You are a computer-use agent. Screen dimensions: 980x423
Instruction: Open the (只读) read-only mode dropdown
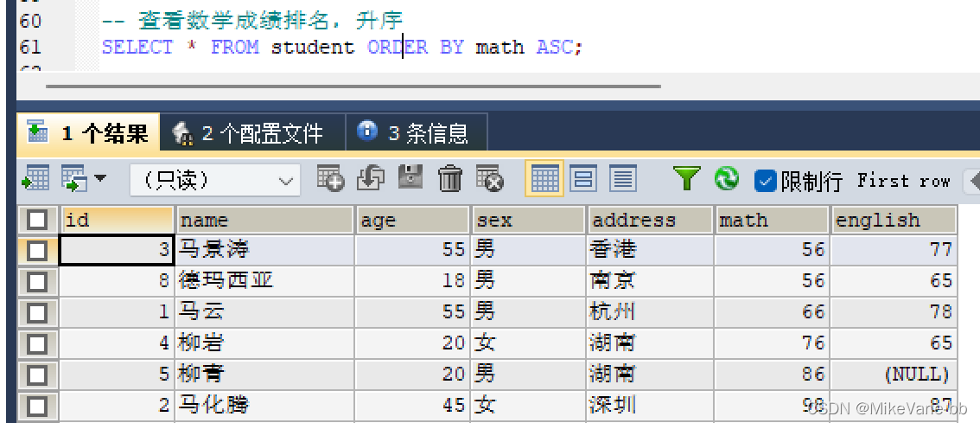(215, 181)
